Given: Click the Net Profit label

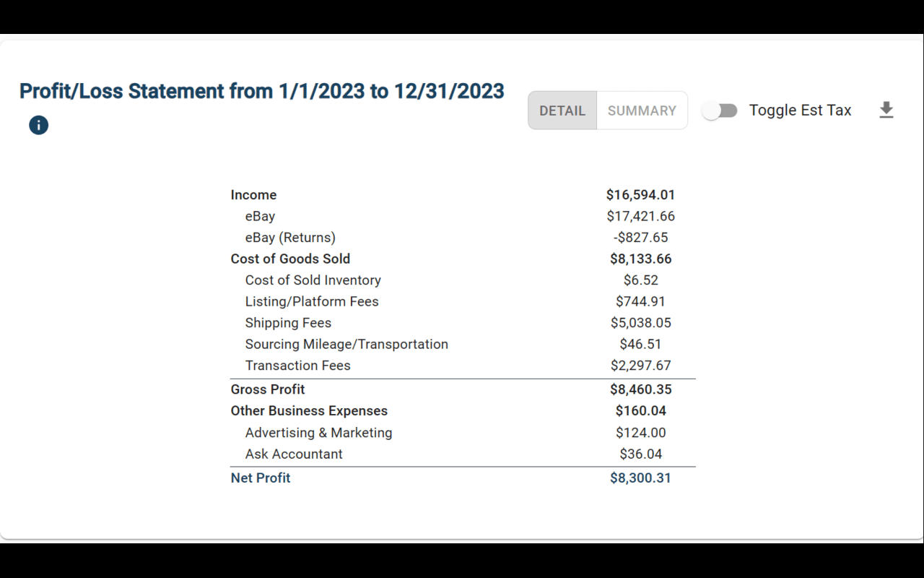Looking at the screenshot, I should point(261,478).
